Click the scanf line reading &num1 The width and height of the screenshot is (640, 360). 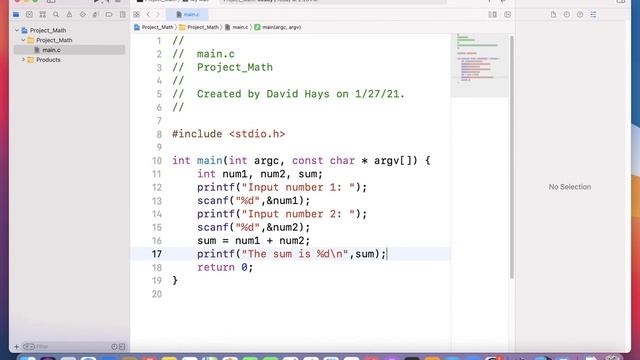pos(253,201)
